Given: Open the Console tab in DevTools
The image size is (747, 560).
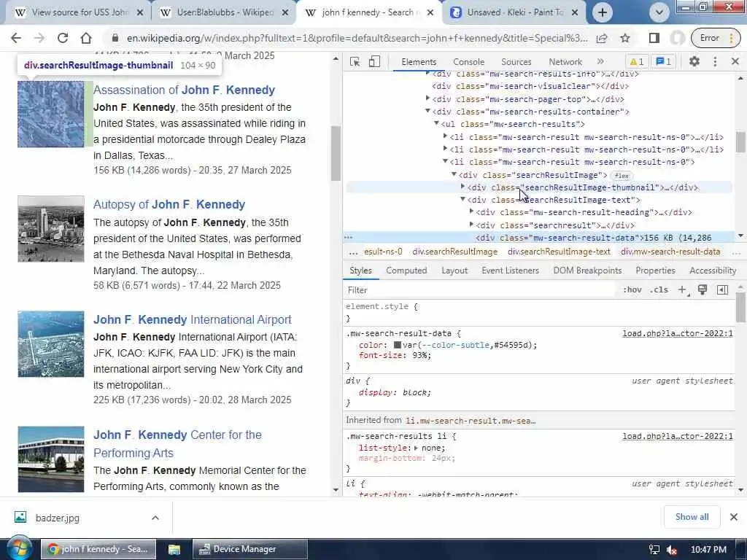Looking at the screenshot, I should (x=469, y=62).
